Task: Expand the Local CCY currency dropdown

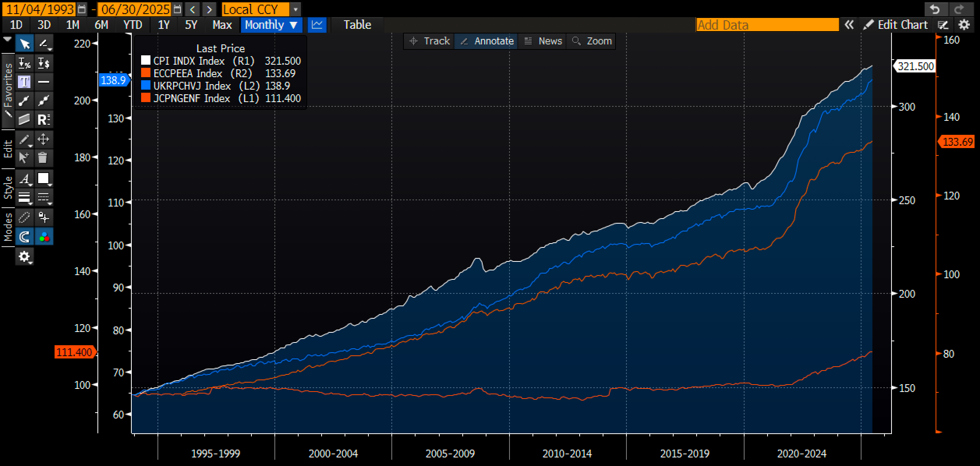Action: tap(295, 9)
